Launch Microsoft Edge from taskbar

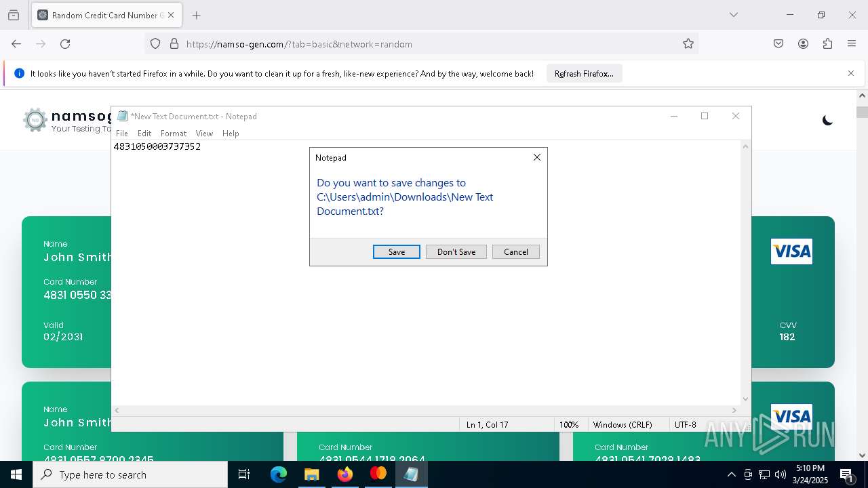click(279, 474)
